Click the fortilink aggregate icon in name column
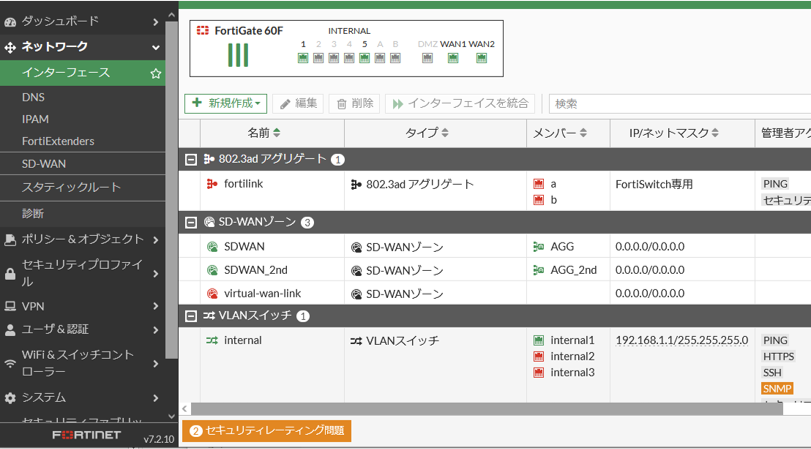The image size is (811, 449). coord(212,184)
